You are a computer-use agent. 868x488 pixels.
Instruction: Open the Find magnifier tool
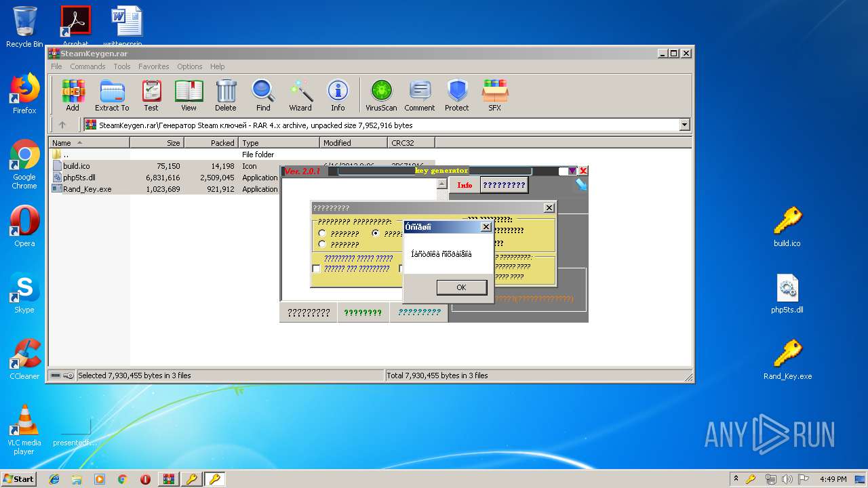click(263, 96)
